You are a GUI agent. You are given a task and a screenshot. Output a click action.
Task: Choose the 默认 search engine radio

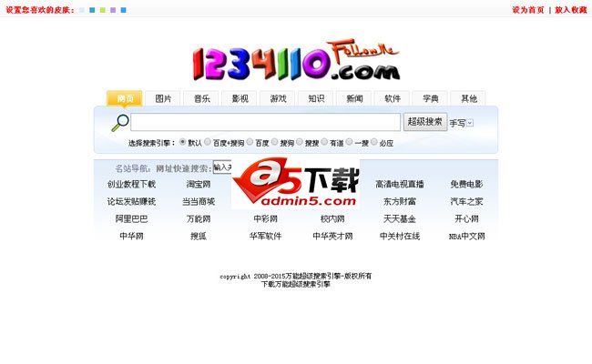click(x=183, y=142)
